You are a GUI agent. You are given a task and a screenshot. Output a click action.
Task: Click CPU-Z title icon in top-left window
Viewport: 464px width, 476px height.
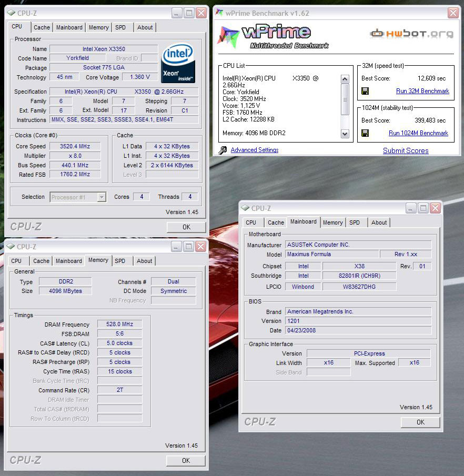[x=11, y=13]
